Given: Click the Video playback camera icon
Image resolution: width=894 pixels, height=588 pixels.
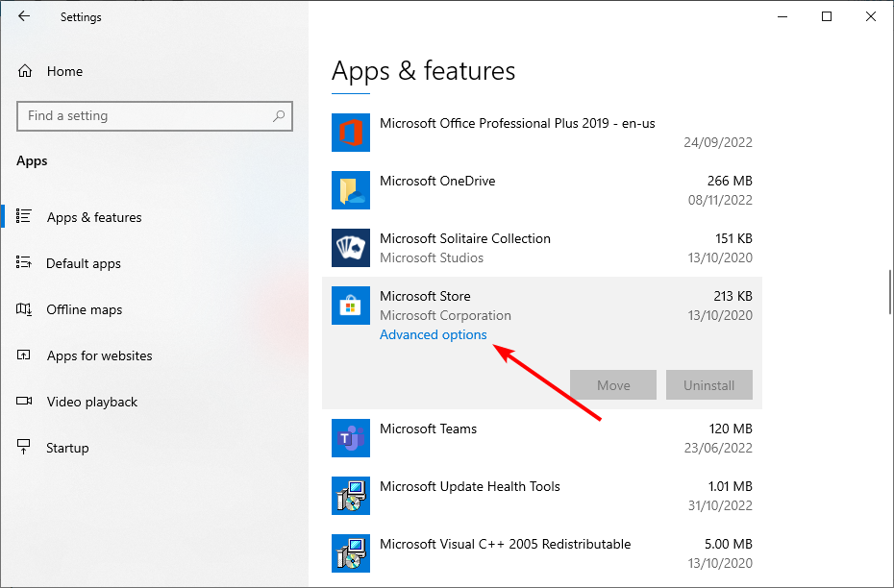Looking at the screenshot, I should coord(24,401).
